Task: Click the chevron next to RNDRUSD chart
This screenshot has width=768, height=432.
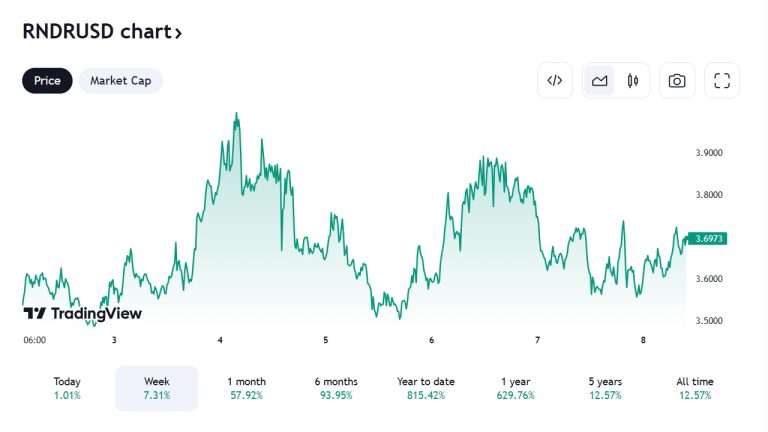Action: point(178,32)
